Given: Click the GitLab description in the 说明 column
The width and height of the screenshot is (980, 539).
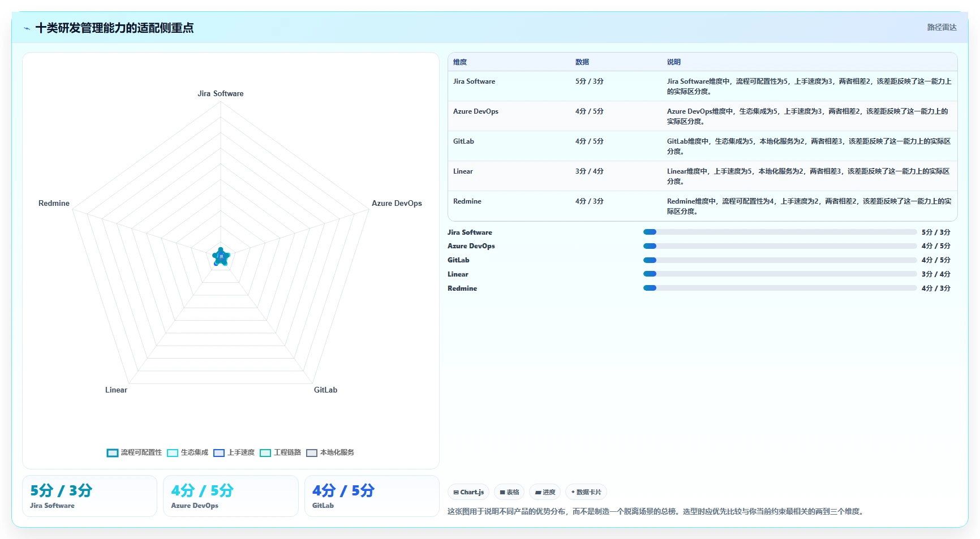Looking at the screenshot, I should [x=809, y=146].
